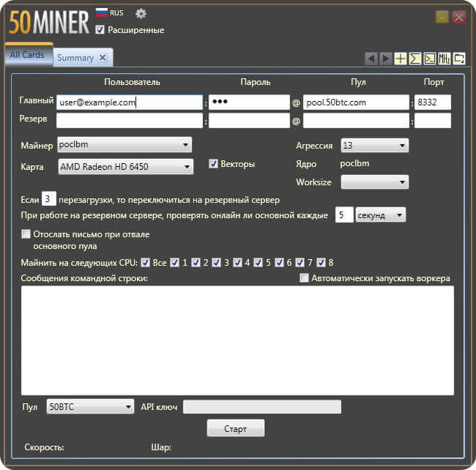Open the command console icon

430,59
